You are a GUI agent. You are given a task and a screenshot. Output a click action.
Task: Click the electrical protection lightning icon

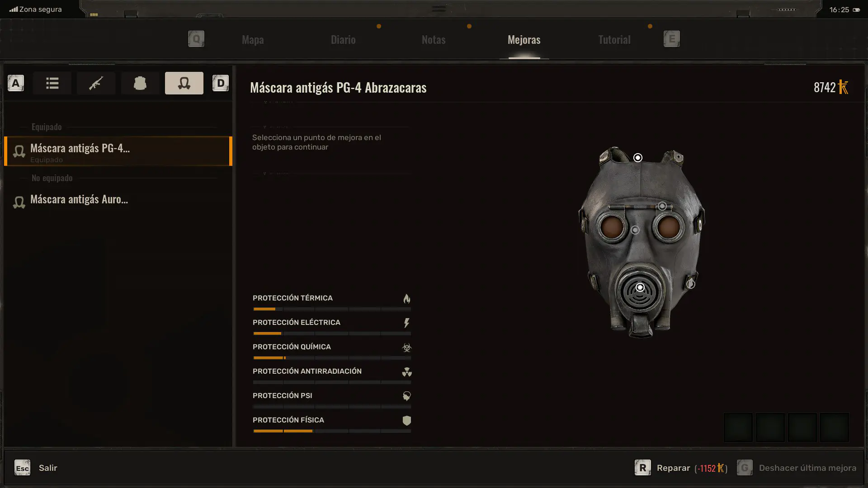407,323
